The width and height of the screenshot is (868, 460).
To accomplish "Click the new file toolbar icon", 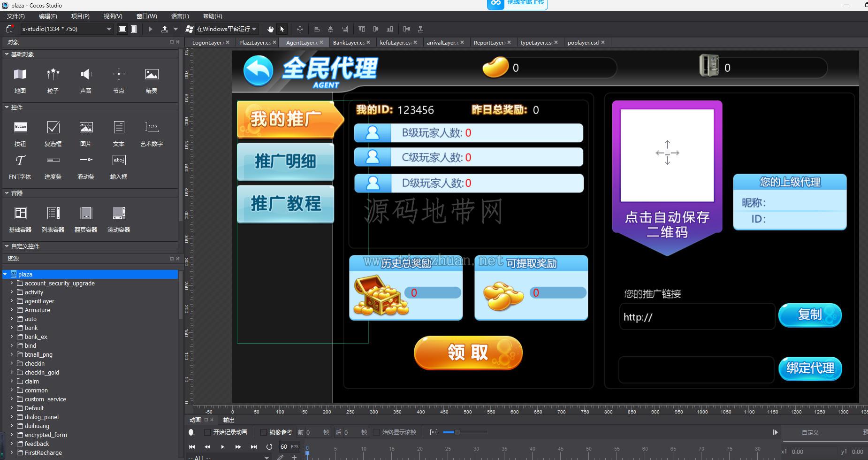I will click(x=9, y=29).
